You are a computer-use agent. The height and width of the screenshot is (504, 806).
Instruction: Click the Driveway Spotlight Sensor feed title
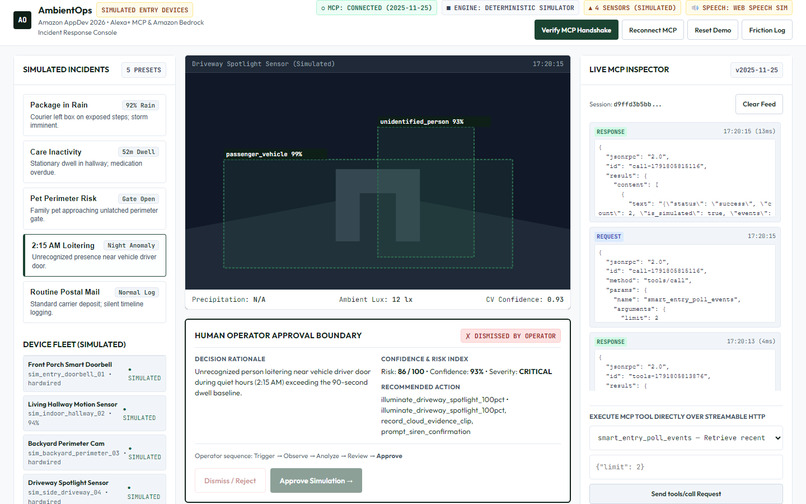pyautogui.click(x=263, y=64)
